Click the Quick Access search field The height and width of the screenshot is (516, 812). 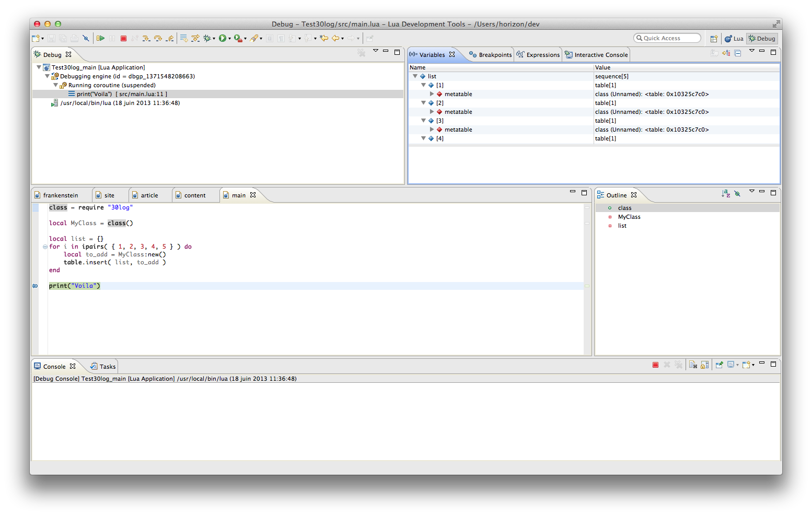tap(667, 38)
